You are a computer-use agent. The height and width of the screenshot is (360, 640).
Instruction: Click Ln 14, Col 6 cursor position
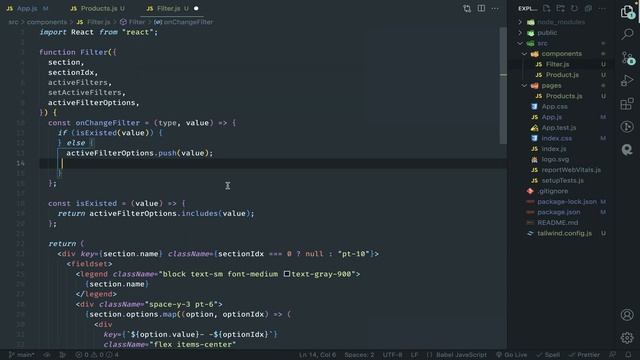click(x=318, y=355)
